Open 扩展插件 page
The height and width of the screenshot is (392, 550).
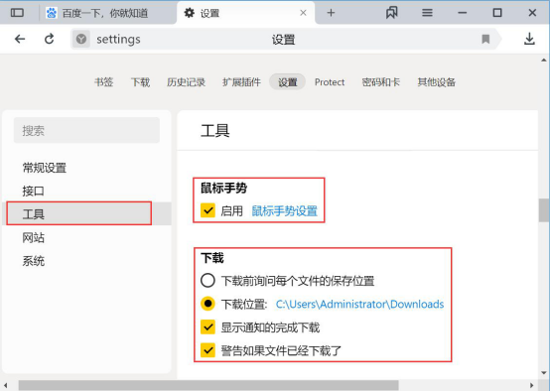click(241, 82)
